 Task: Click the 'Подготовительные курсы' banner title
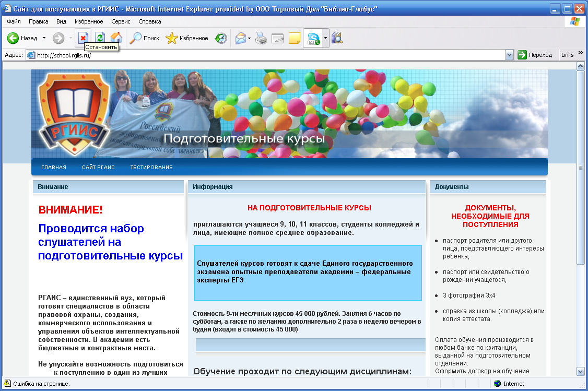tap(244, 139)
